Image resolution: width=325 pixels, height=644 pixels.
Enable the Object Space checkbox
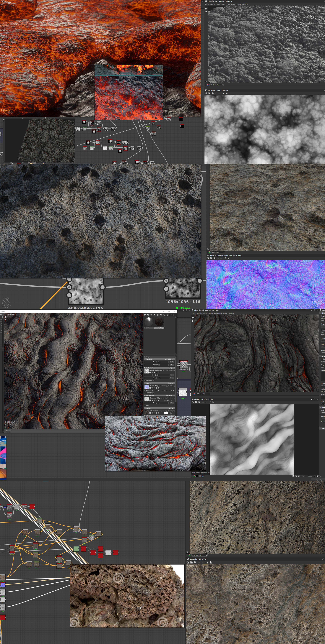(x=145, y=393)
